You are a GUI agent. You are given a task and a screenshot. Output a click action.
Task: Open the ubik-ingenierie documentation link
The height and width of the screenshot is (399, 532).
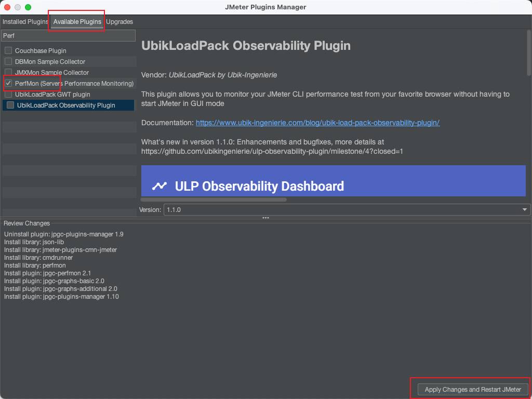point(317,123)
